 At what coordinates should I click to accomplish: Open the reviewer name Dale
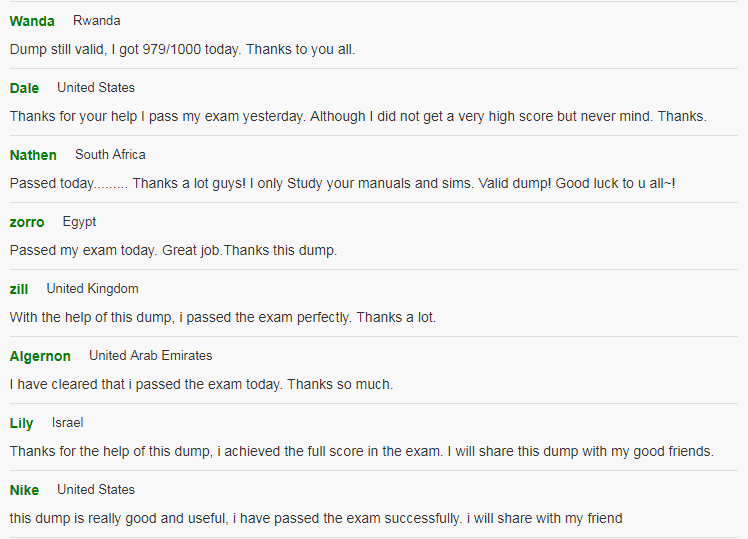24,88
